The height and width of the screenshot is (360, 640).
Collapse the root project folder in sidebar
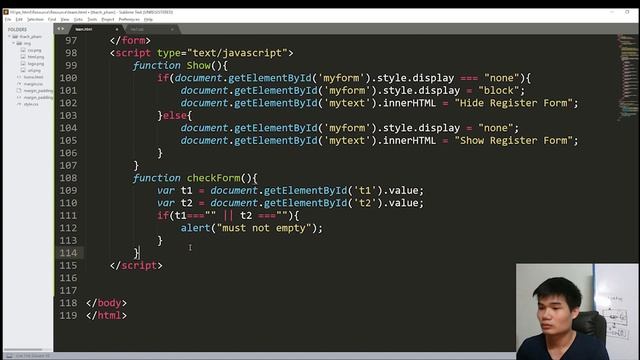pyautogui.click(x=9, y=36)
